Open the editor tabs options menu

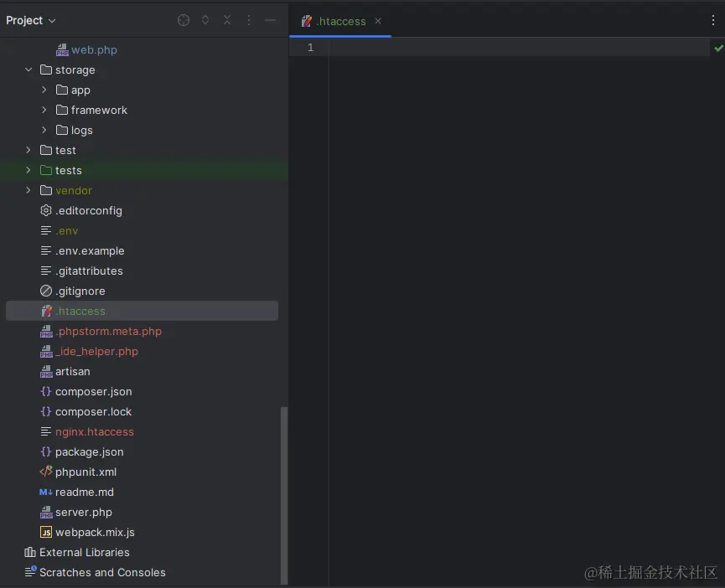(713, 20)
